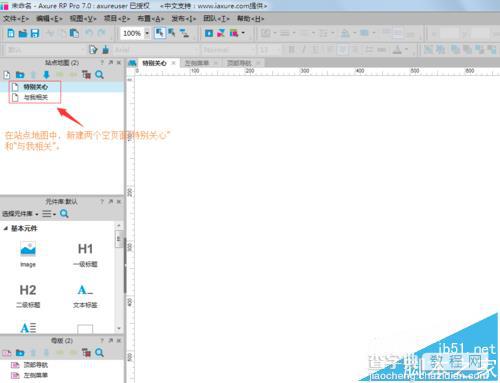Select the contained selection mode tool
Viewport: 500px width, 383px height.
172,33
